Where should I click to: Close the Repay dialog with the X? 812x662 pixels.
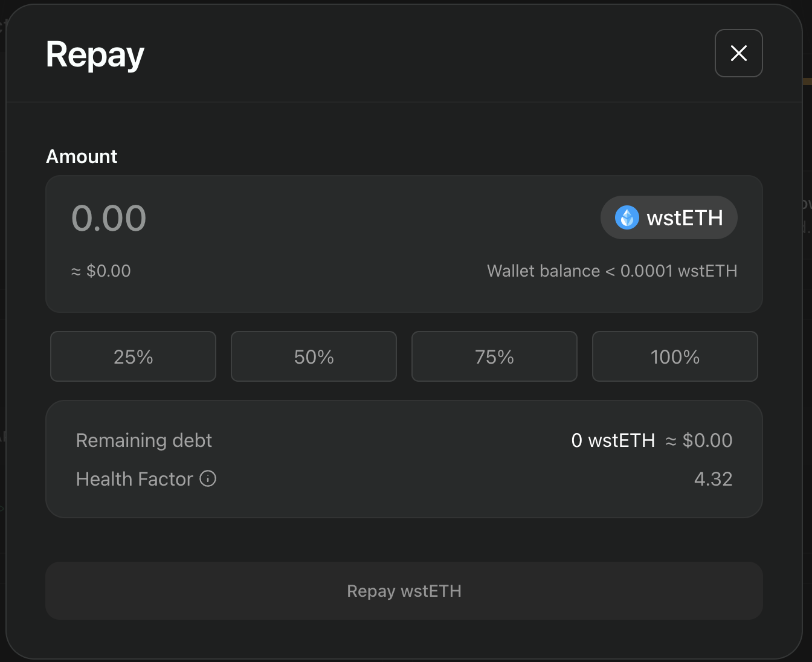pos(738,53)
